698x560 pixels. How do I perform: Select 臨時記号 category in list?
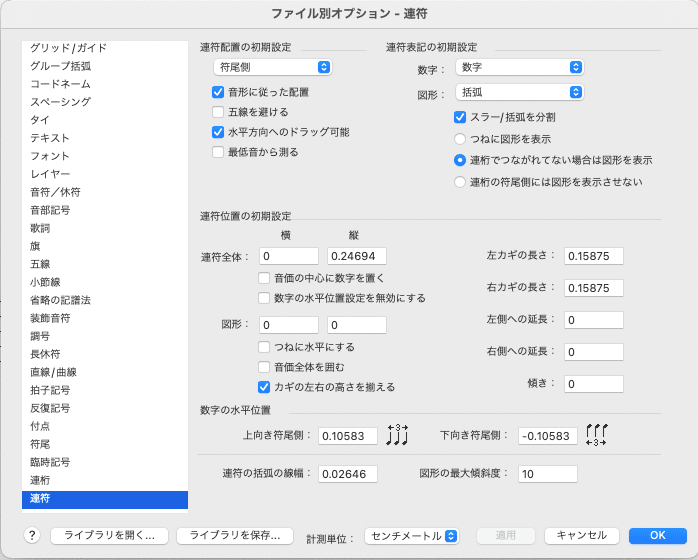pos(105,463)
